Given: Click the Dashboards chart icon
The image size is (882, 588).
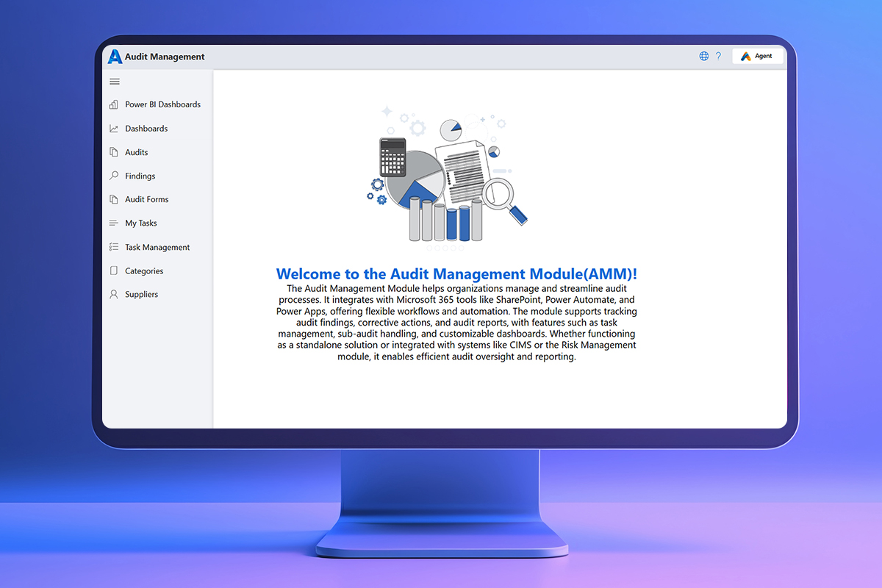Looking at the screenshot, I should (x=114, y=128).
